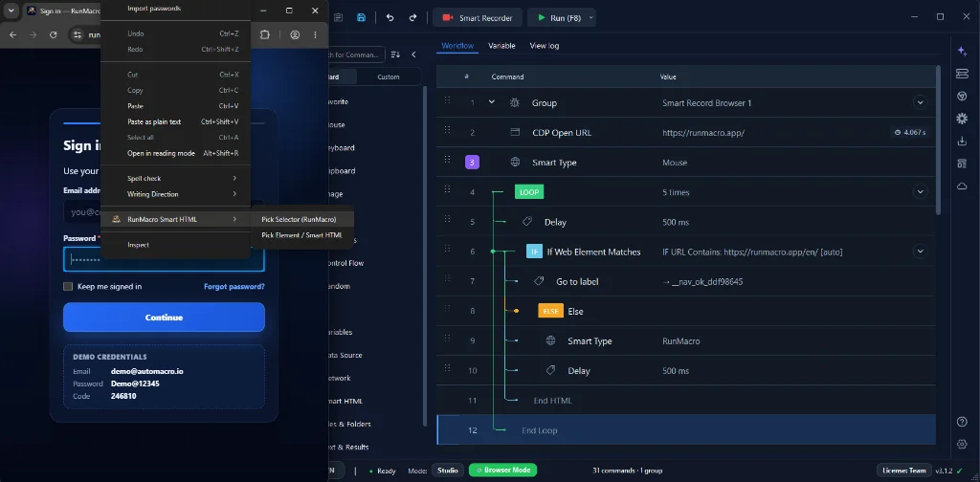This screenshot has height=482, width=980.
Task: Select End Loop row 12
Action: [x=686, y=430]
